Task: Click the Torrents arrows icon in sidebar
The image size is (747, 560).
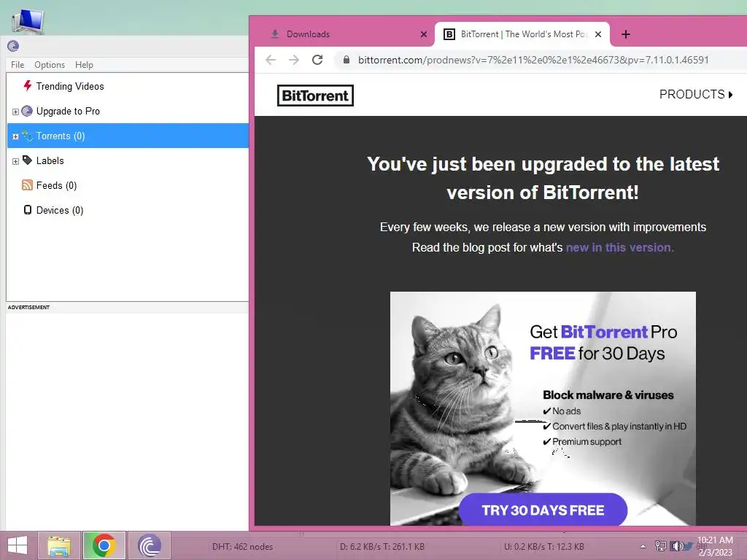Action: pos(28,136)
